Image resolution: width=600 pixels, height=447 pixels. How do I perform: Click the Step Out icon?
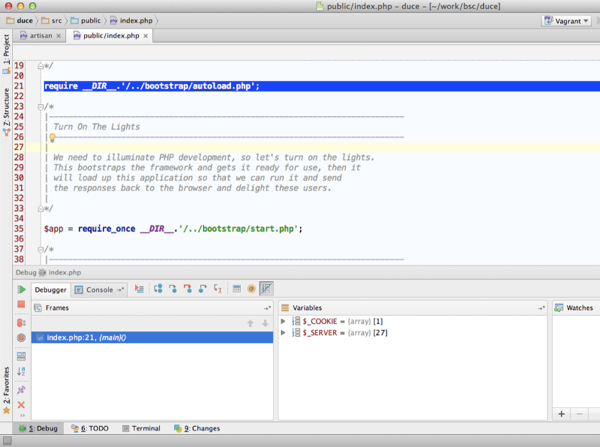(202, 289)
